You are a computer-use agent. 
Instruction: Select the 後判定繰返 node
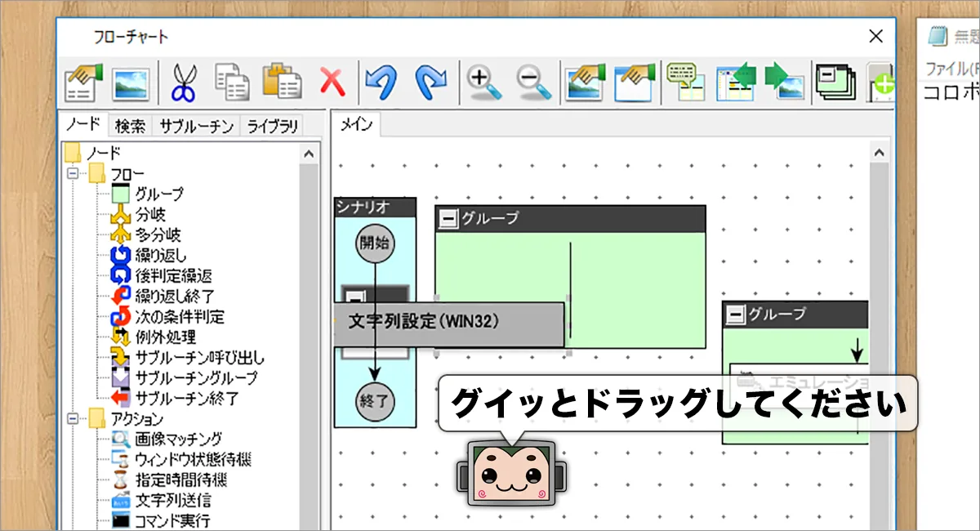[161, 275]
